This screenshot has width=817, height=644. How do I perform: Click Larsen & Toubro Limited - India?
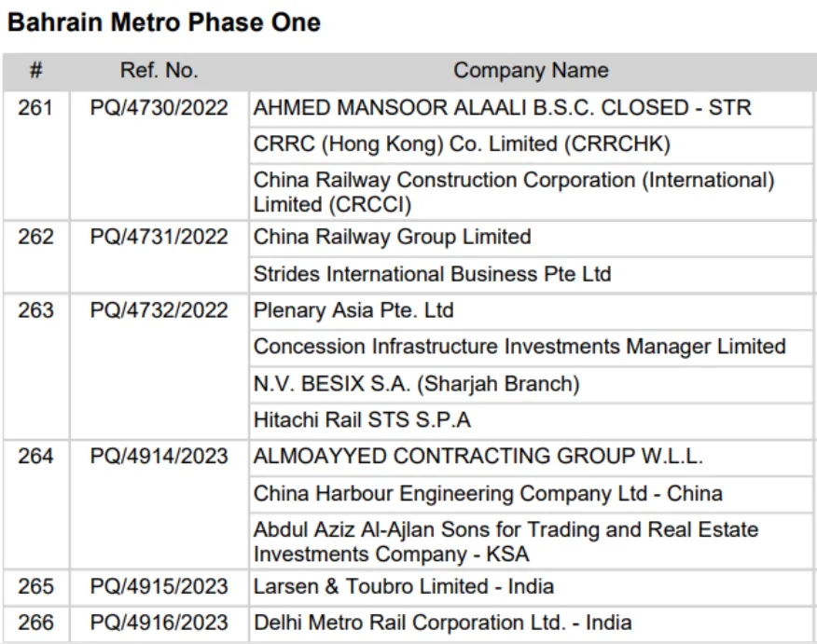pyautogui.click(x=403, y=586)
